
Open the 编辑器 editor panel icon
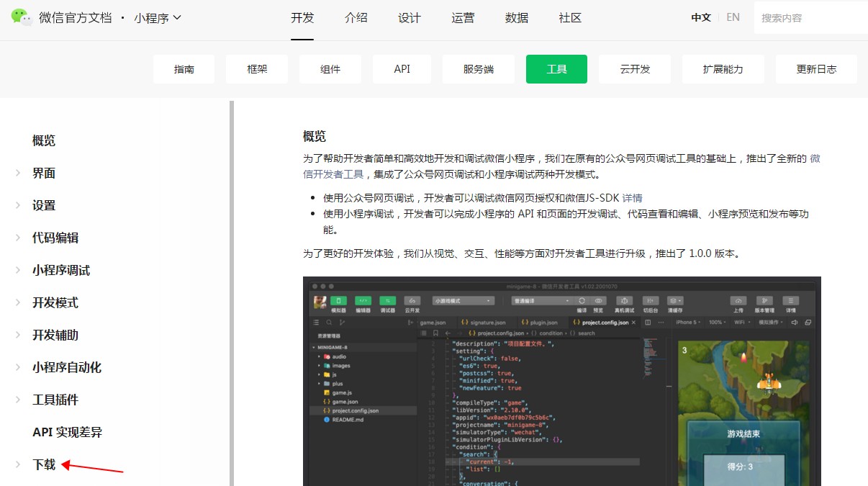point(365,301)
